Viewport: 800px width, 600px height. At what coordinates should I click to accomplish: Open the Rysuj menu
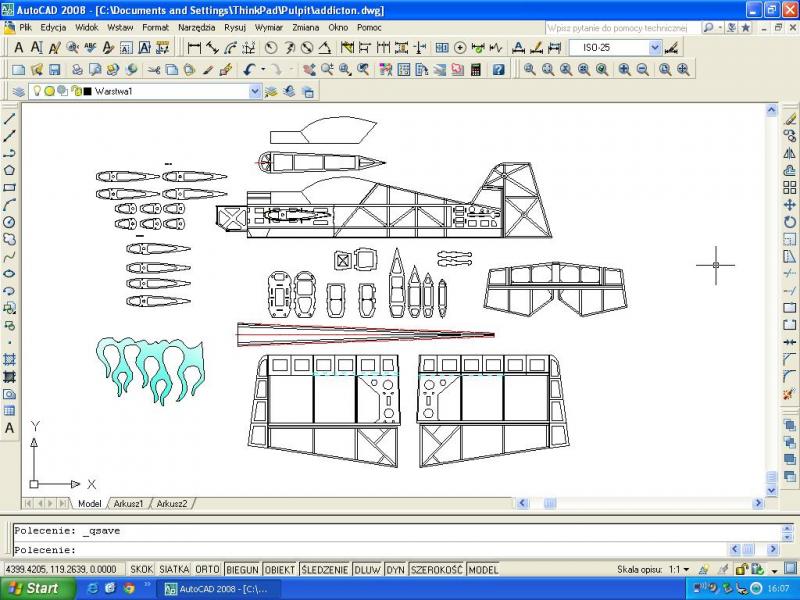click(x=235, y=27)
